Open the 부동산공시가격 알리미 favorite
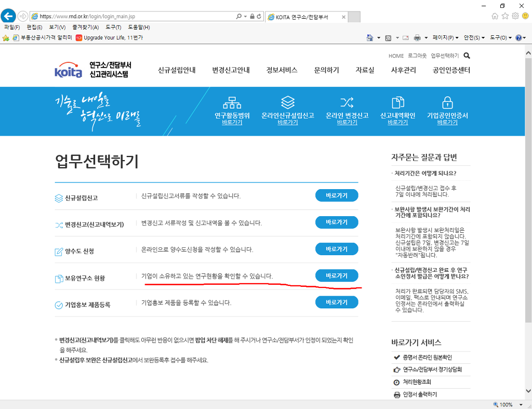532x409 pixels. [x=43, y=37]
